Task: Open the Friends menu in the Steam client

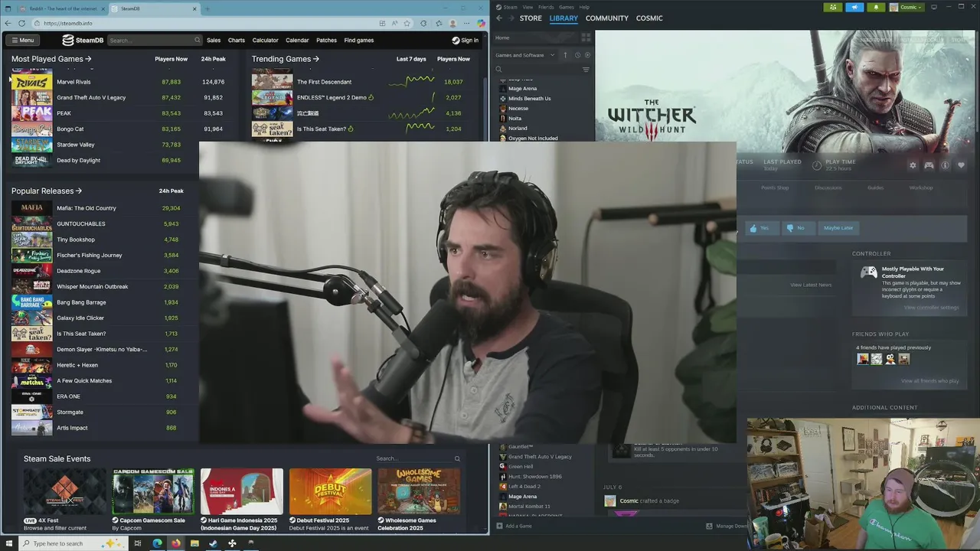Action: [x=546, y=7]
